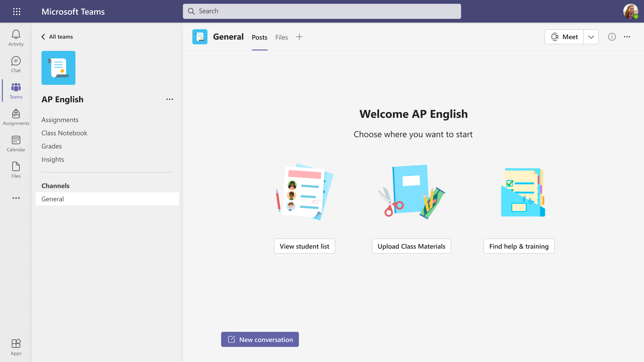
Task: Expand the Meet dropdown arrow
Action: [591, 37]
